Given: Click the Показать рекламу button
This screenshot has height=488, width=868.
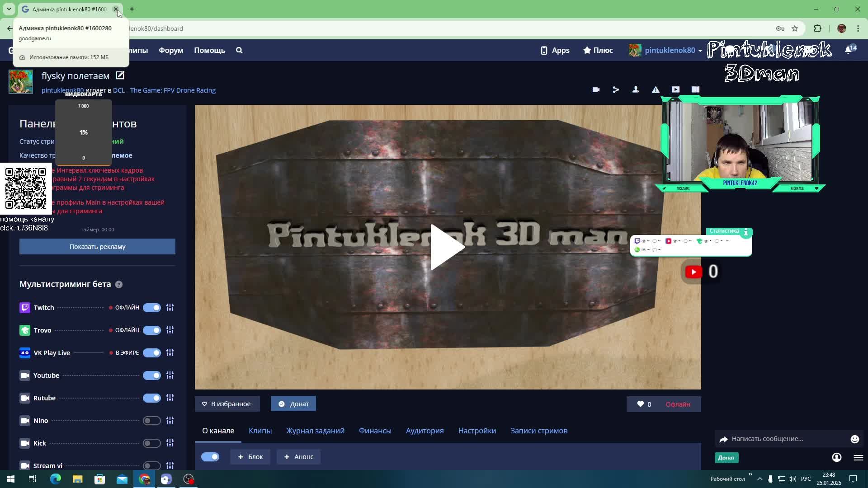Looking at the screenshot, I should (x=97, y=247).
